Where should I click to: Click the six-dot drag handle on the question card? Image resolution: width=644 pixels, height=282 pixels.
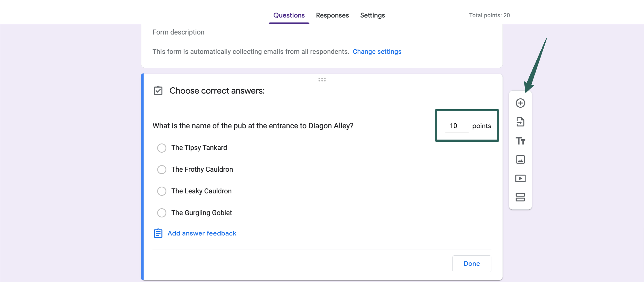[x=322, y=79]
